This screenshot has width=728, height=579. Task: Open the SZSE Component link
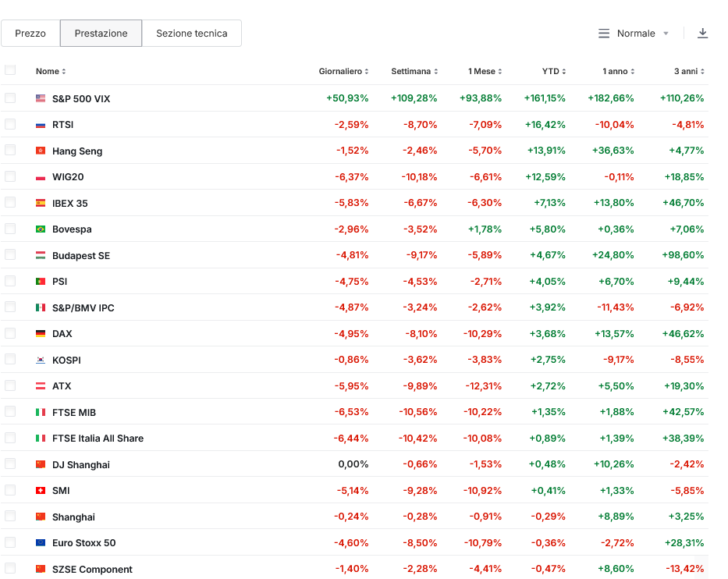coord(92,570)
